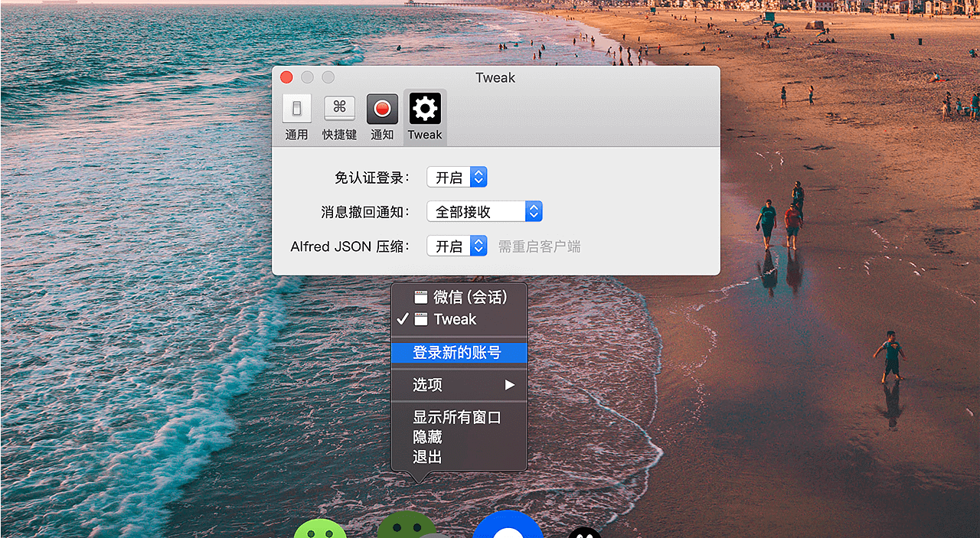
Task: Click 登录新的账号 in the dock menu
Action: point(459,353)
